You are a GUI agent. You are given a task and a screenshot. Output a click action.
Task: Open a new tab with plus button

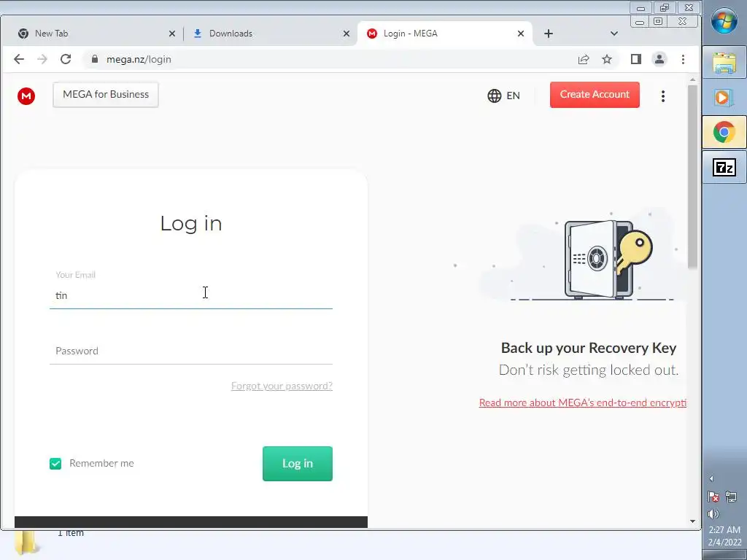click(549, 34)
